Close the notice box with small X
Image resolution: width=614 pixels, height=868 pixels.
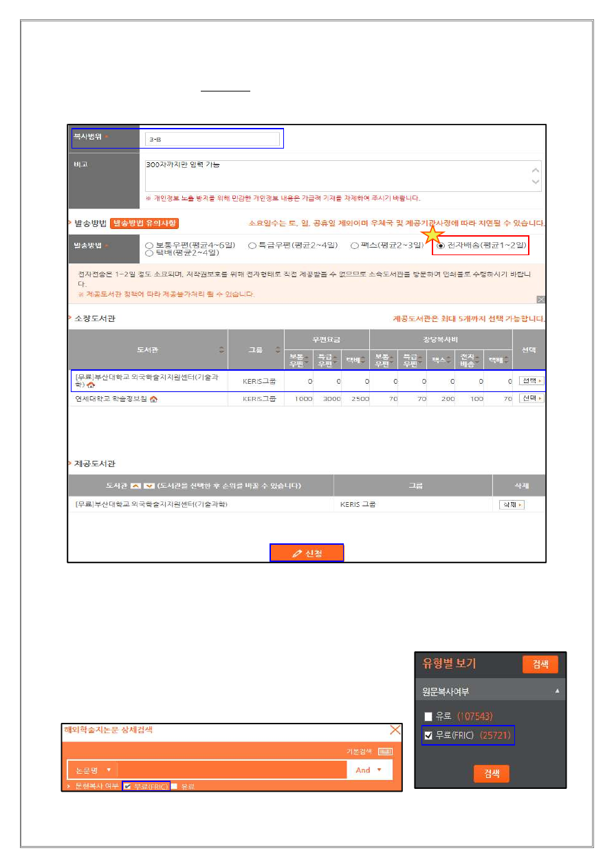(540, 299)
